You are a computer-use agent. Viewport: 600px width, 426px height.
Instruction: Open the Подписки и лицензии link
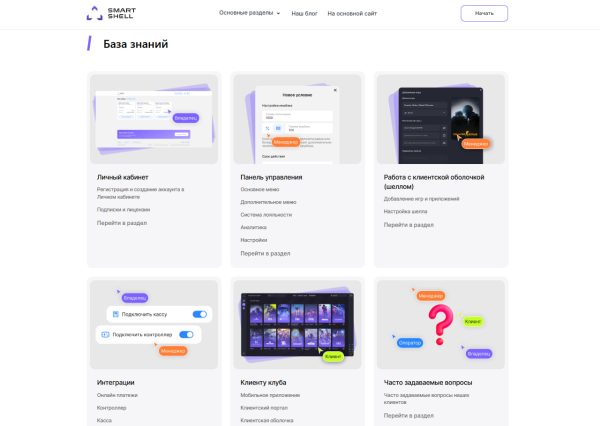click(x=123, y=209)
